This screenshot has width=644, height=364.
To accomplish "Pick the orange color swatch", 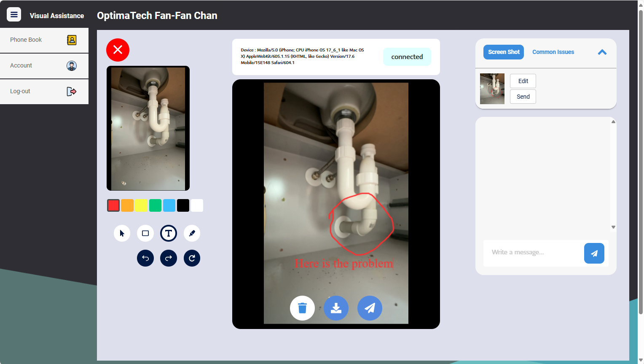I will tap(127, 205).
